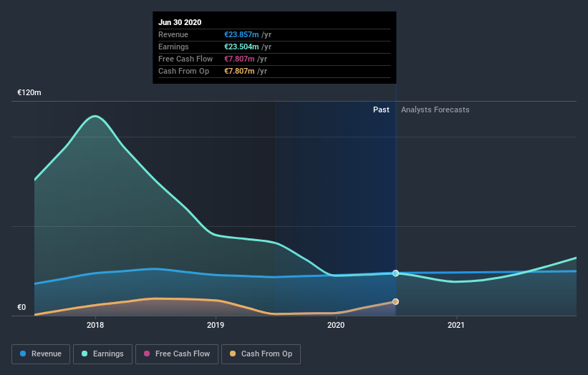Click the 2021 x-axis label
Image resolution: width=588 pixels, height=375 pixels.
[x=456, y=325]
